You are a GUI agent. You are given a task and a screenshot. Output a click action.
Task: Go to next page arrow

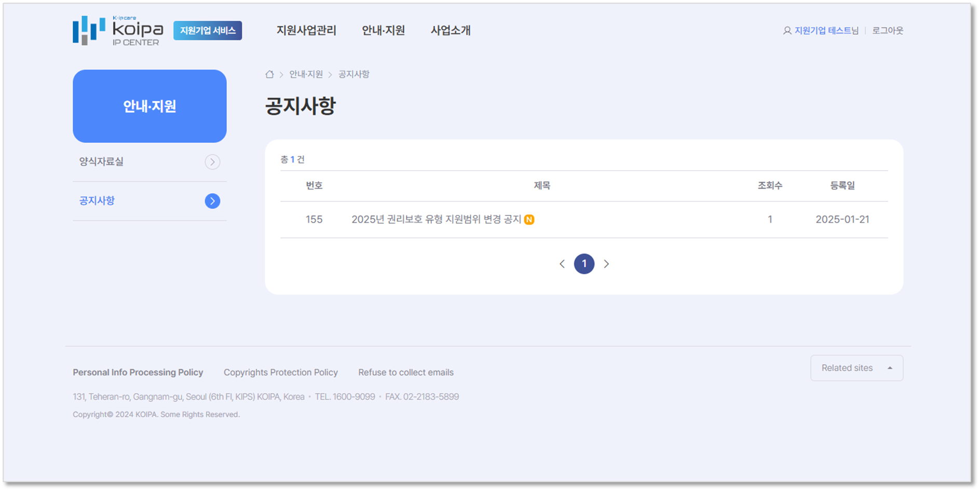tap(606, 264)
